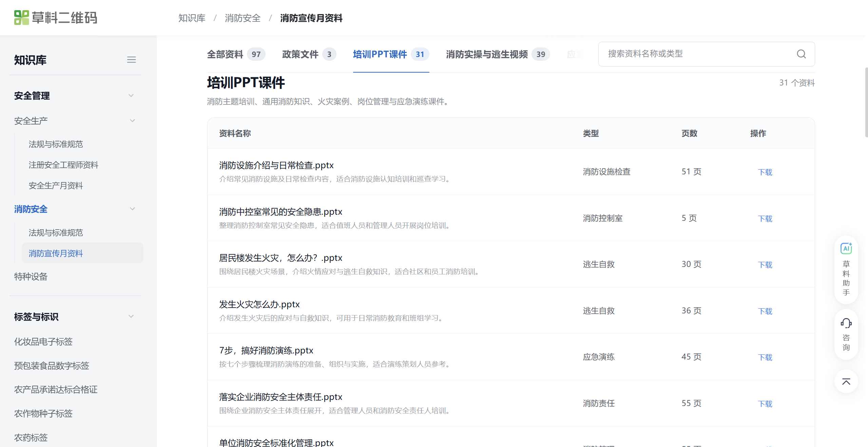Screen dimensions: 868x447
Task: Open 安全生产月资料 in sidebar
Action: click(56, 186)
